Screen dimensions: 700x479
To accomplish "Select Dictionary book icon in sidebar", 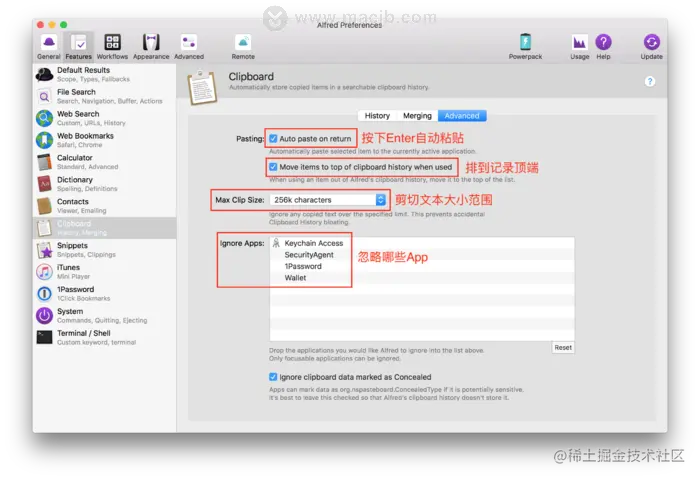I will [44, 184].
